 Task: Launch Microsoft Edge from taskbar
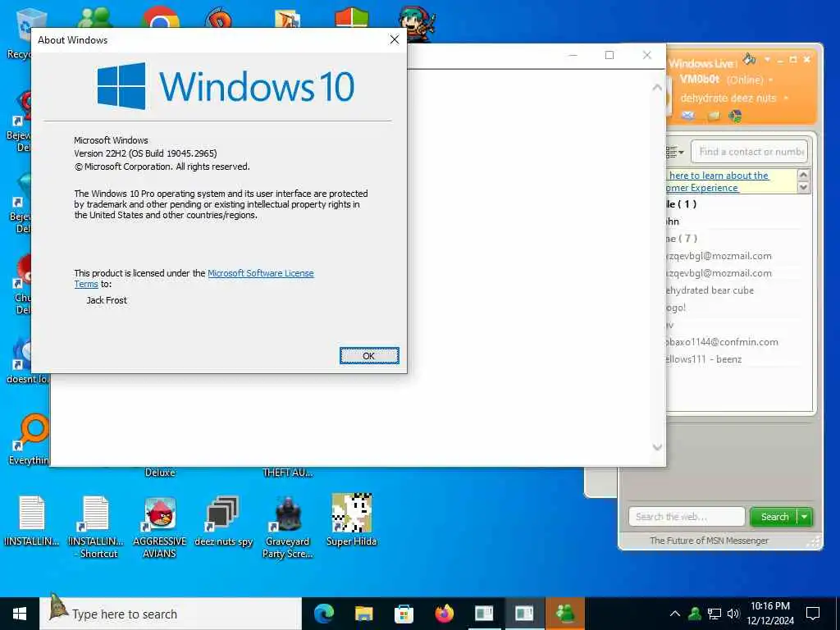(324, 614)
